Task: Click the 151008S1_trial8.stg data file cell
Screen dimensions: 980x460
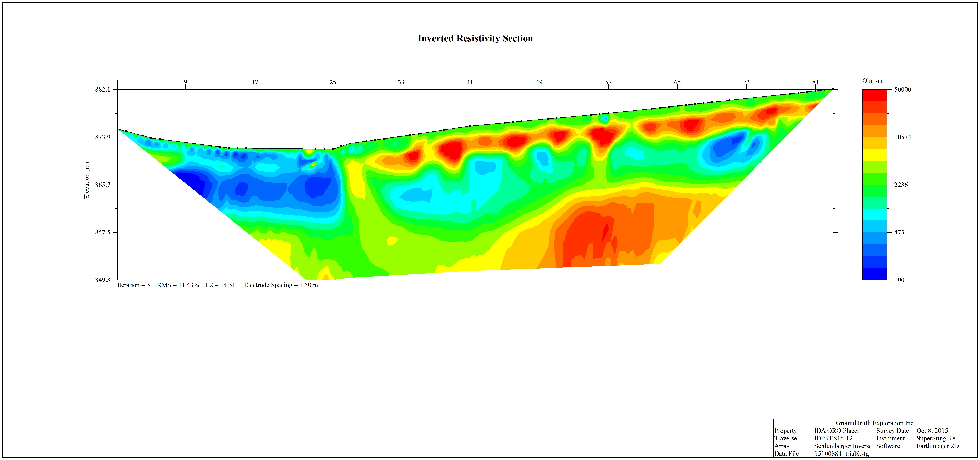Action: [842, 454]
